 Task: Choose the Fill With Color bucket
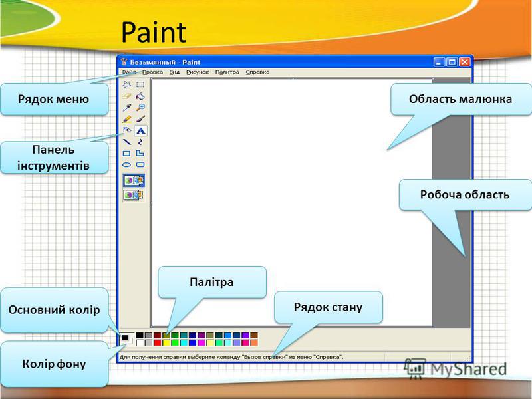click(140, 96)
